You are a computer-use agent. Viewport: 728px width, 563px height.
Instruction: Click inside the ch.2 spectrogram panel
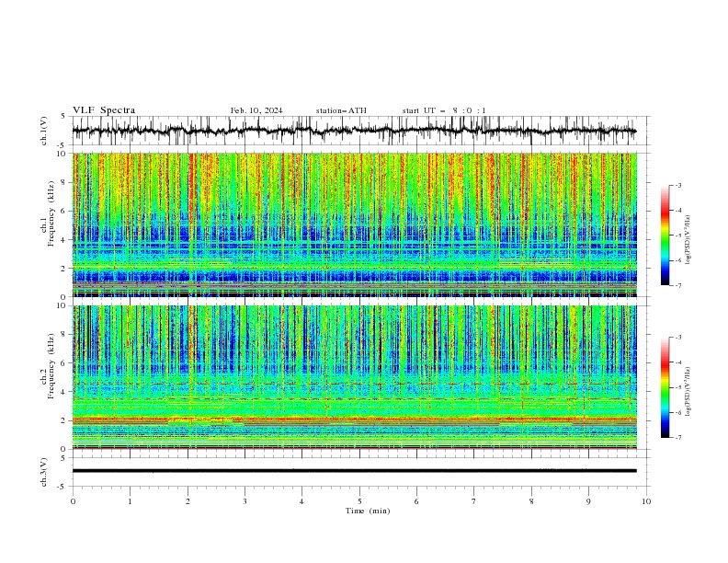pos(354,377)
